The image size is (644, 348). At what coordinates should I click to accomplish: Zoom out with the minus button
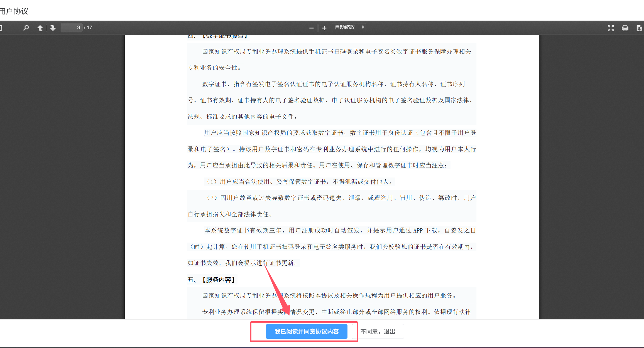point(311,28)
